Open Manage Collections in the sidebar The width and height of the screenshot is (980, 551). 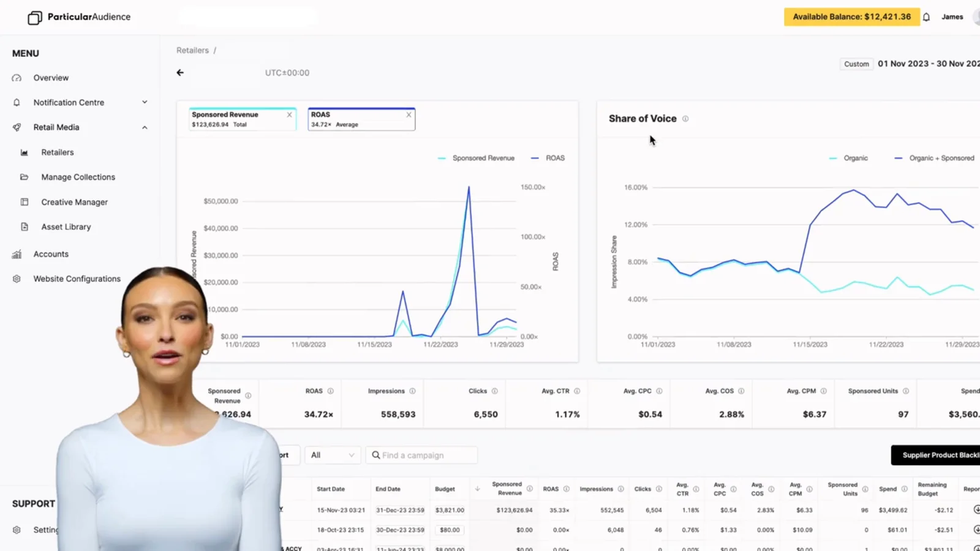click(x=78, y=177)
